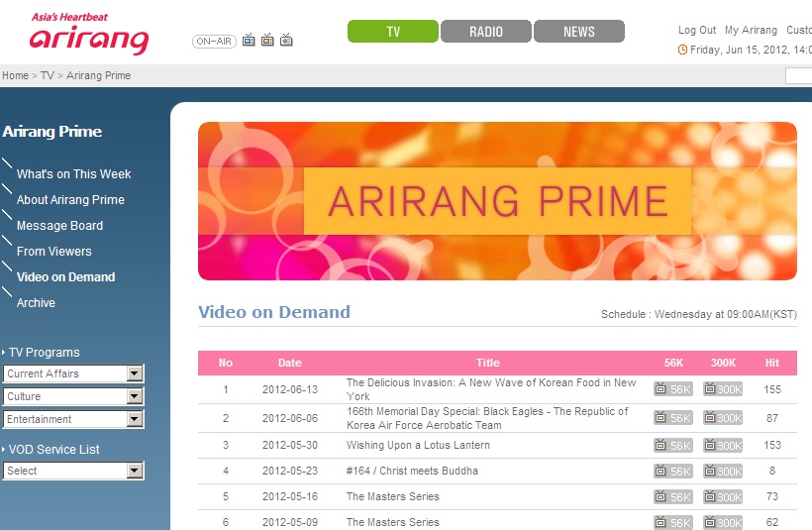Click the date 2012-05-30
Screen dimensions: 812x530
pyautogui.click(x=290, y=445)
